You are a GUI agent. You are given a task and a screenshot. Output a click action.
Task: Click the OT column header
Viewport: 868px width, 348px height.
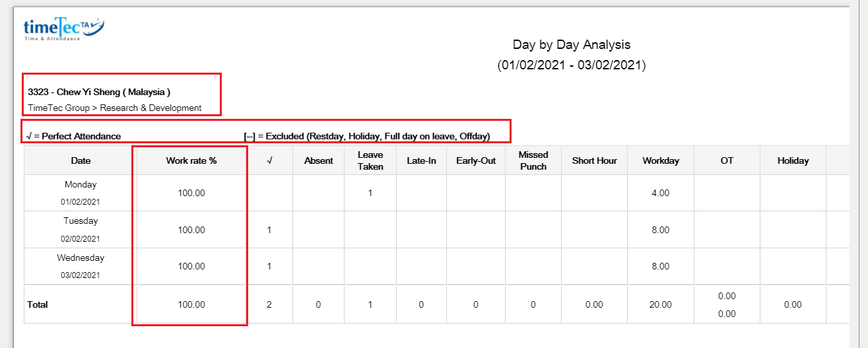point(727,160)
